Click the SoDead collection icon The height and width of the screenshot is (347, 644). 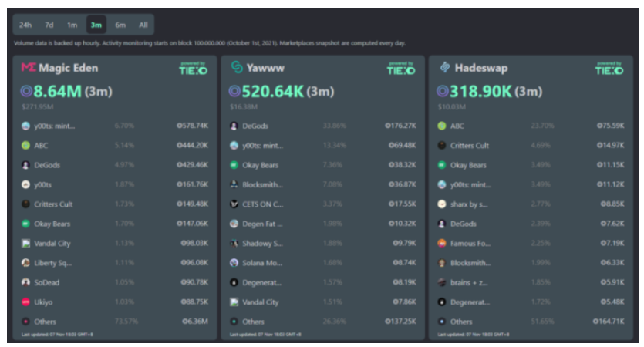(26, 282)
